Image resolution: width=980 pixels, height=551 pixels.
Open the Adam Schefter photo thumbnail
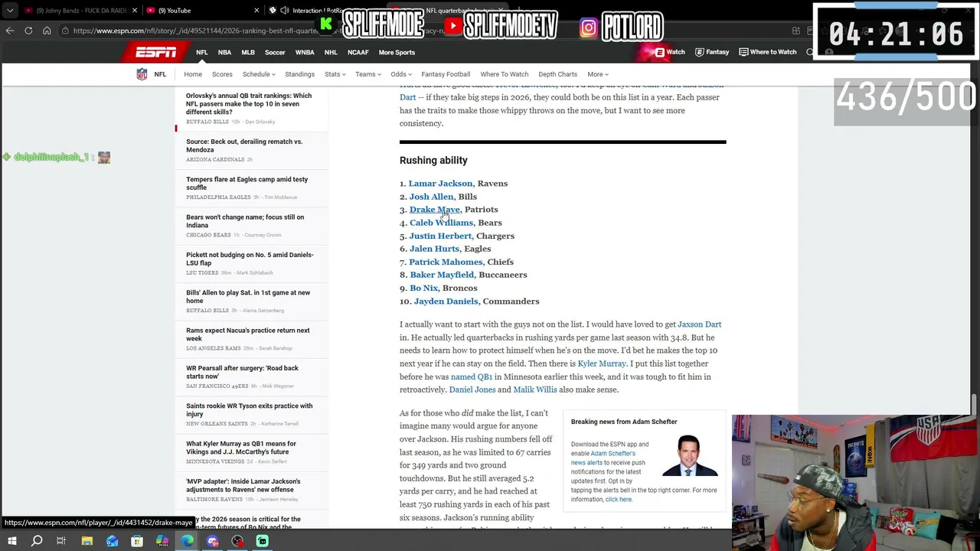pyautogui.click(x=690, y=456)
